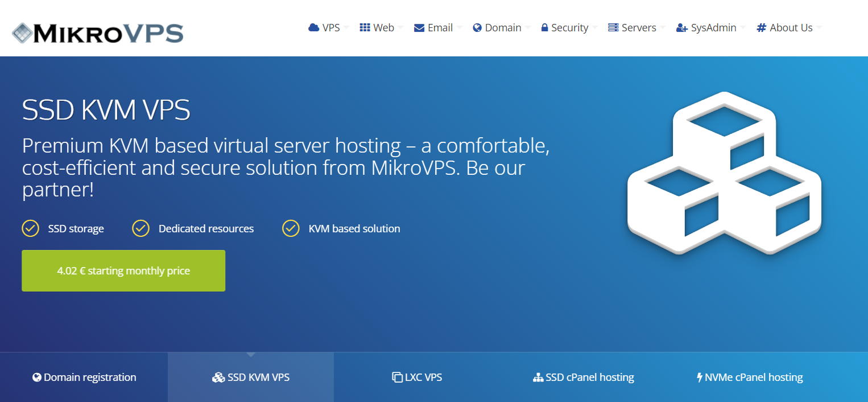Click the add-user icon beside SysAdmin

(x=682, y=28)
